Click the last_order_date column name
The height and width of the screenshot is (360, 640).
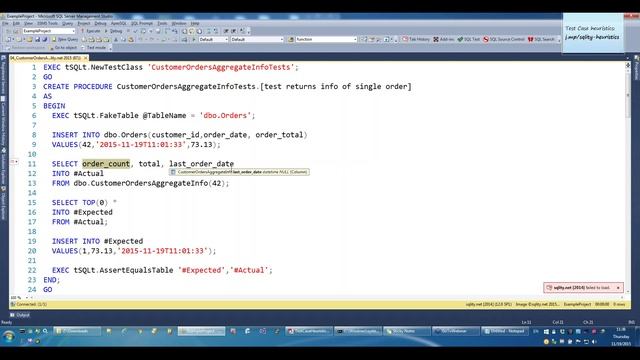pyautogui.click(x=201, y=164)
